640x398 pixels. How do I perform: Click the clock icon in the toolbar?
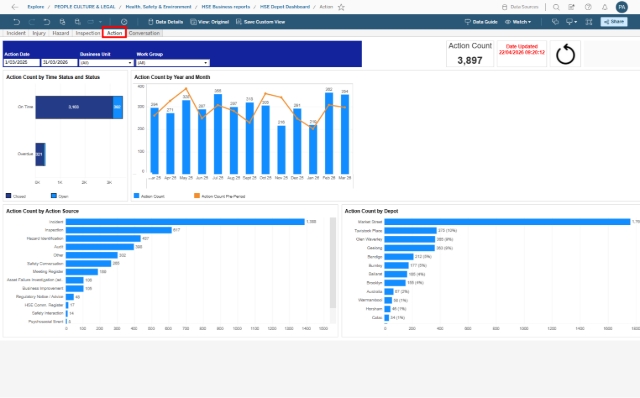(124, 22)
